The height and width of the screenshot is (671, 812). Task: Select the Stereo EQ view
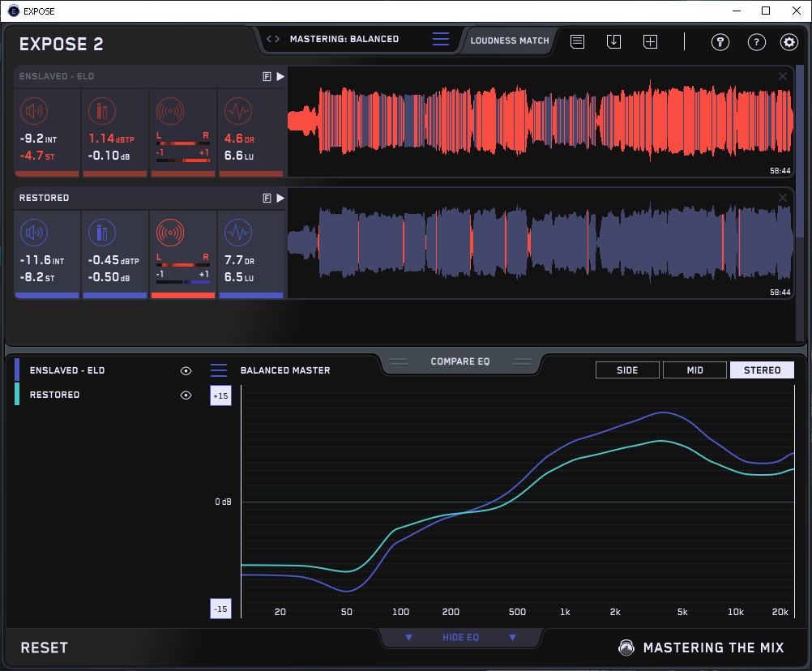point(762,370)
